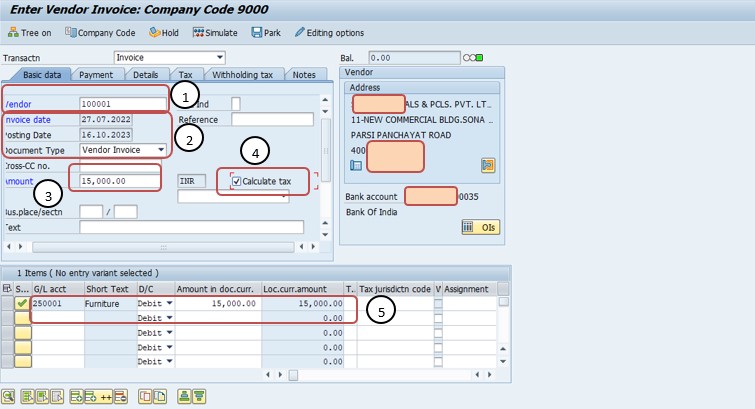This screenshot has width=755, height=409.
Task: Click the item table horizontal scroll thumb
Action: click(293, 375)
